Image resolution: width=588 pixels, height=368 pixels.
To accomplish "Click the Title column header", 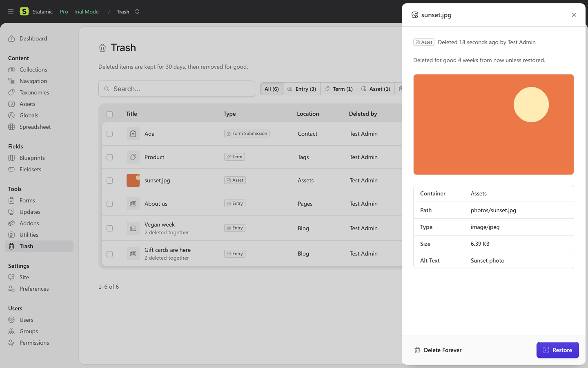I will [x=131, y=114].
